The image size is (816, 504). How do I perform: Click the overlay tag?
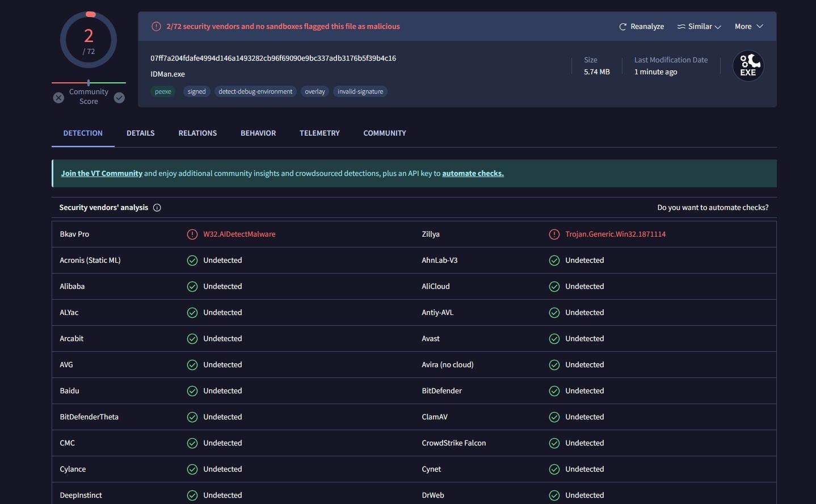point(315,91)
